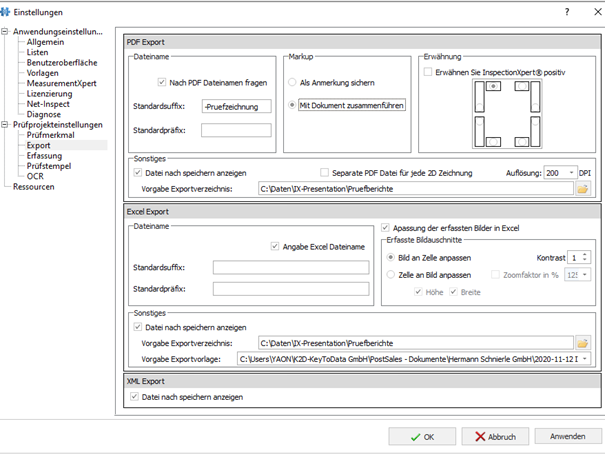Viewport: 605px width, 457px height.
Task: Collapse the Anwendungseinstellungen tree node
Action: pos(5,31)
